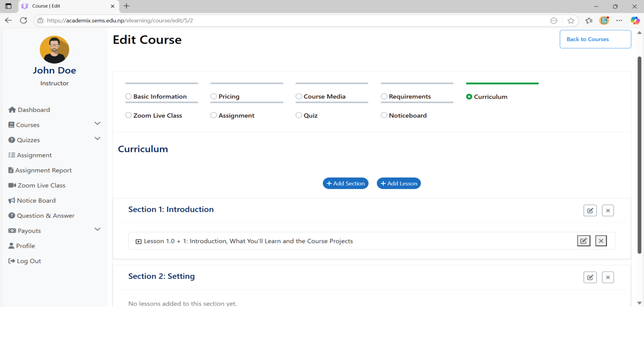This screenshot has width=644, height=362.
Task: Select the Pricing radio button
Action: pyautogui.click(x=214, y=97)
